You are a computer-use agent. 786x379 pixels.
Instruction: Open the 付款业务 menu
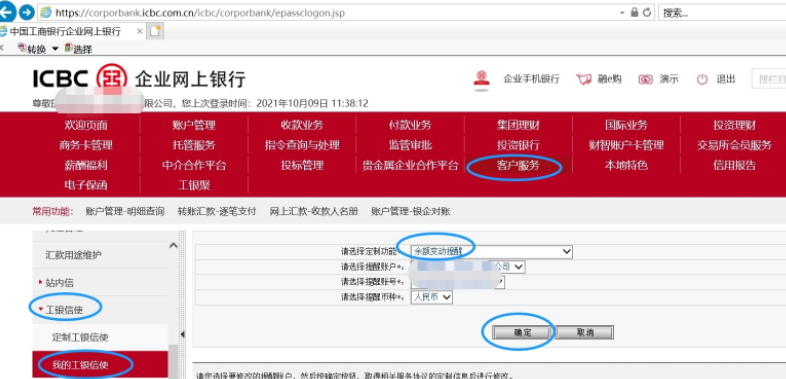click(x=410, y=125)
